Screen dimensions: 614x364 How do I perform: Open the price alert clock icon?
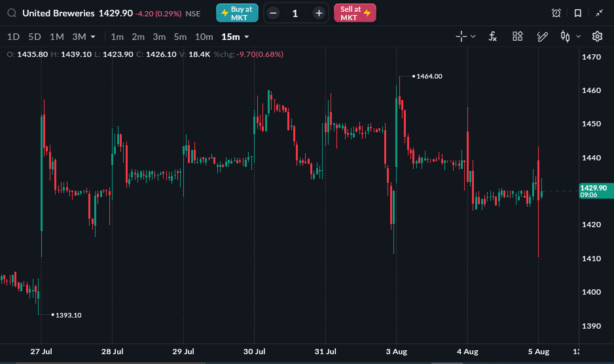point(556,13)
